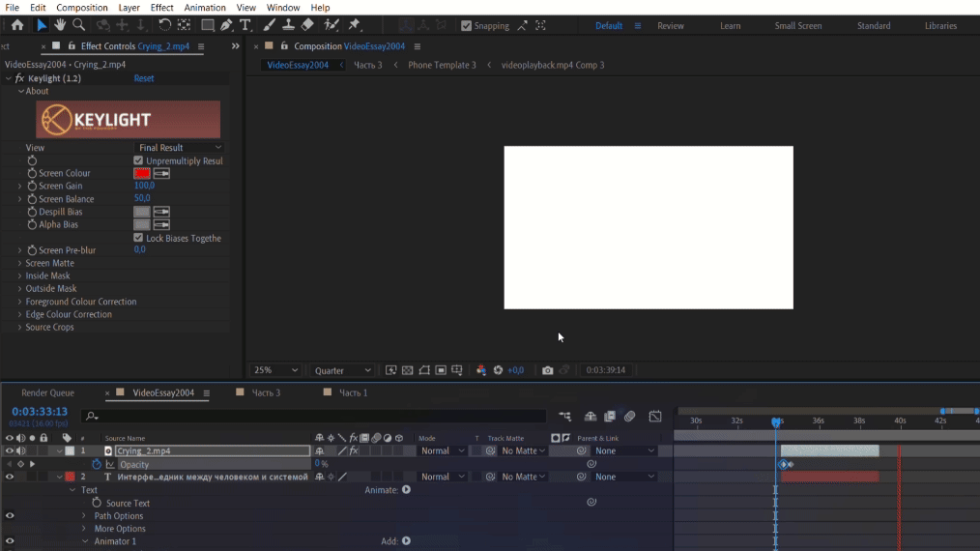Open the Quarter resolution dropdown

point(342,370)
